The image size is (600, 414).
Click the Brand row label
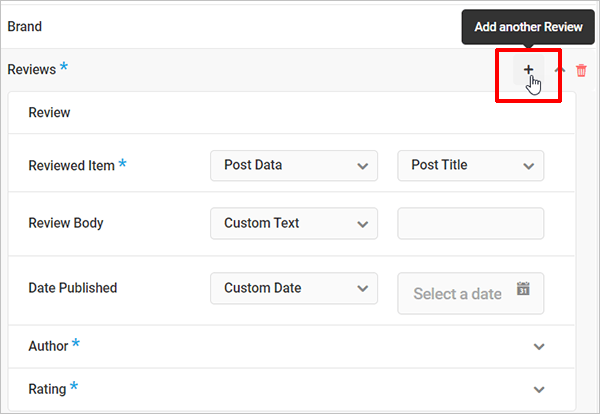(25, 26)
